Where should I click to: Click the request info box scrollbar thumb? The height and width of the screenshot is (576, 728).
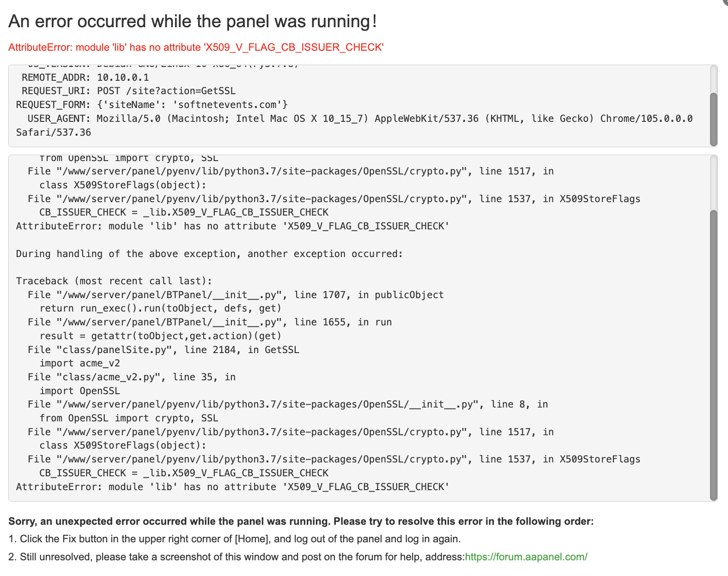coord(713,119)
